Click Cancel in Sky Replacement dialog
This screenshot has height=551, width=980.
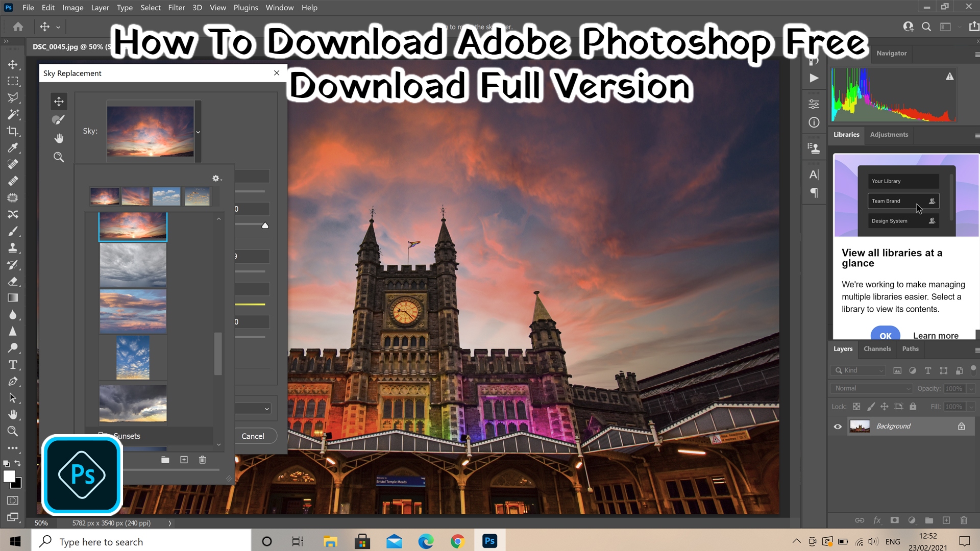pos(253,435)
